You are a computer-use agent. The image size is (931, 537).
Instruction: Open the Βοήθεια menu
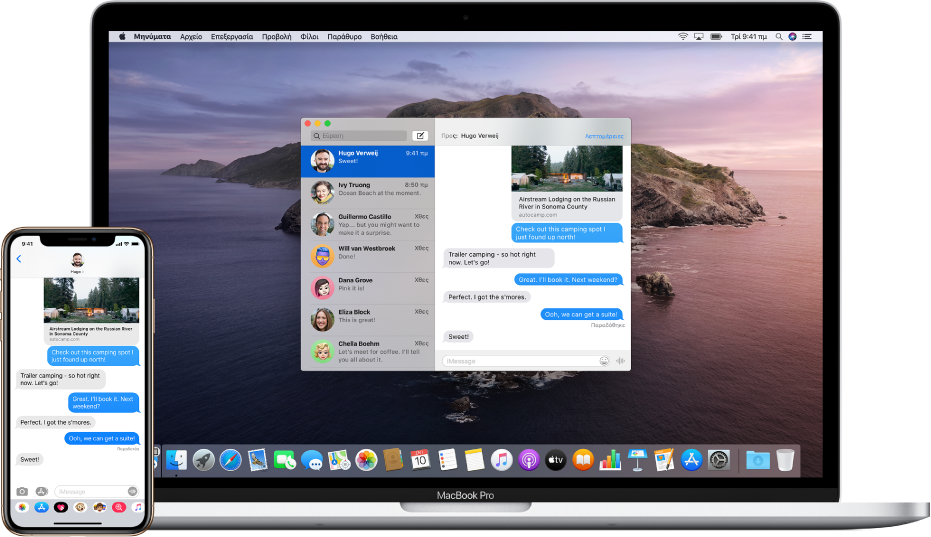point(384,36)
